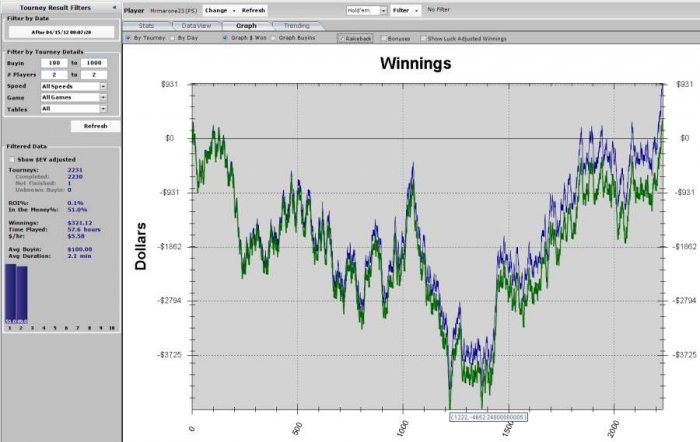Click the $/hr value $5.58
700x442 pixels.
coord(76,236)
